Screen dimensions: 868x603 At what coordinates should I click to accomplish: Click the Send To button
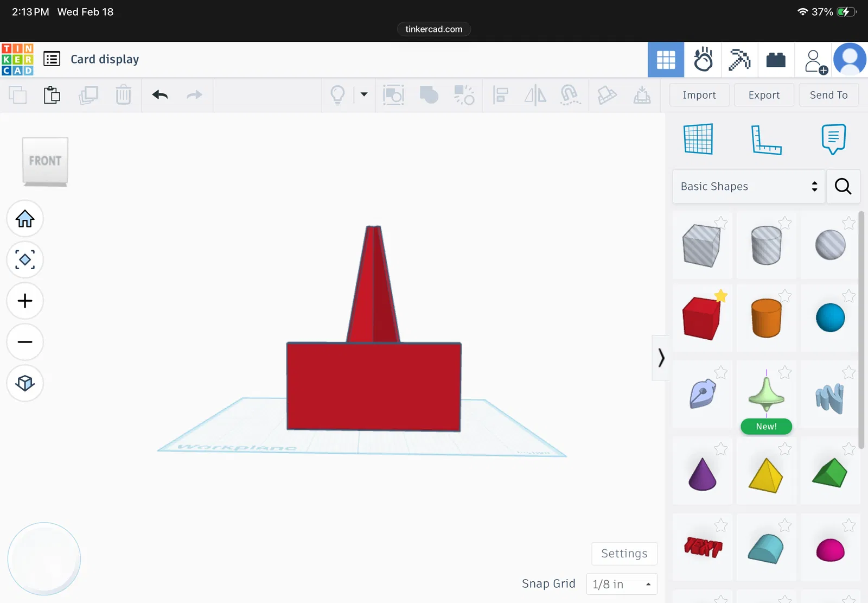[829, 95]
